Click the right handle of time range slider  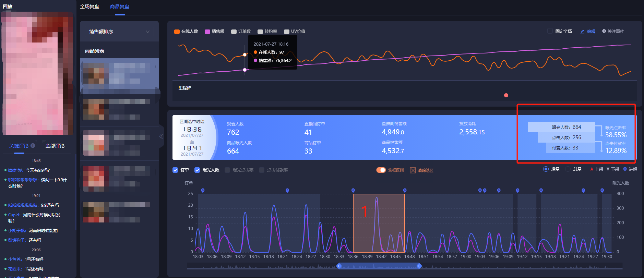(419, 266)
